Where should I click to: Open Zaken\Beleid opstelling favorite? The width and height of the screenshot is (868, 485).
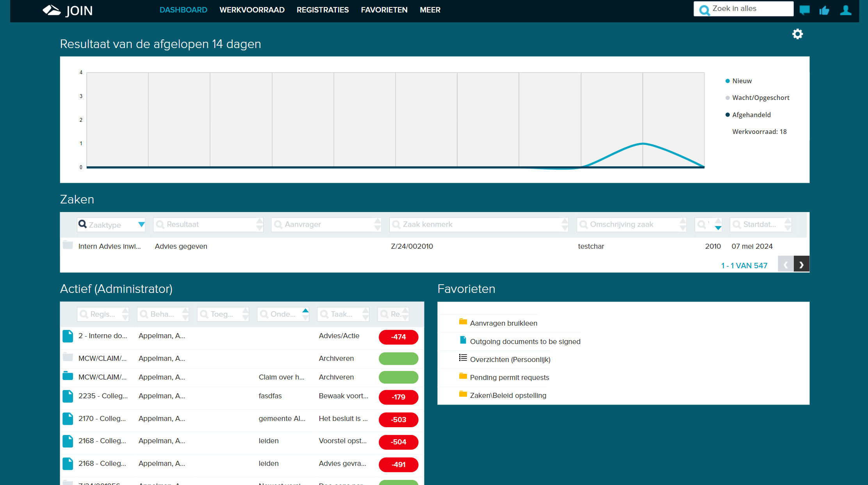[x=508, y=396]
